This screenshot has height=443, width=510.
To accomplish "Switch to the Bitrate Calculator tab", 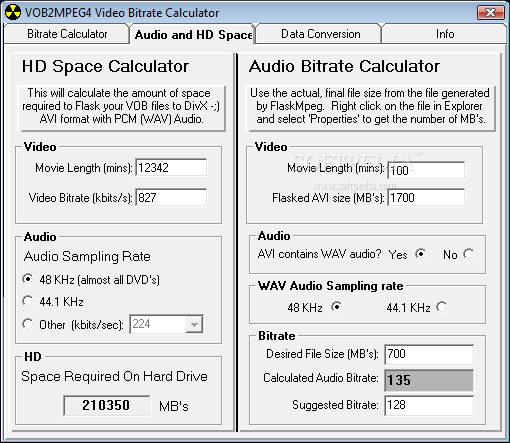I will pos(67,34).
